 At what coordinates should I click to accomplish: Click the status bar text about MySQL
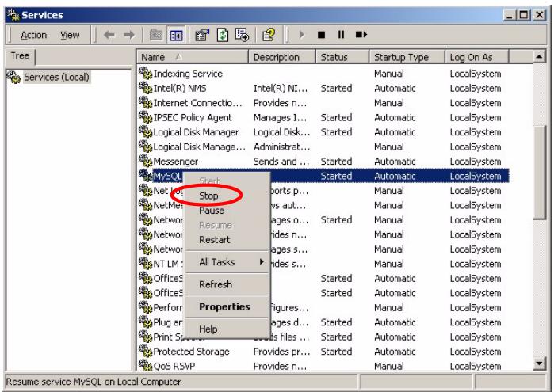click(x=94, y=382)
